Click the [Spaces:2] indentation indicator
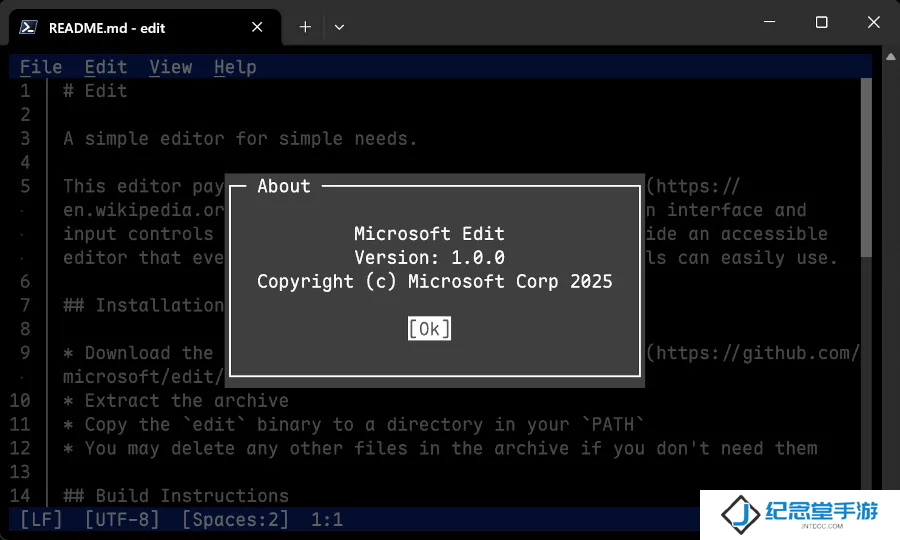This screenshot has width=900, height=540. [235, 520]
